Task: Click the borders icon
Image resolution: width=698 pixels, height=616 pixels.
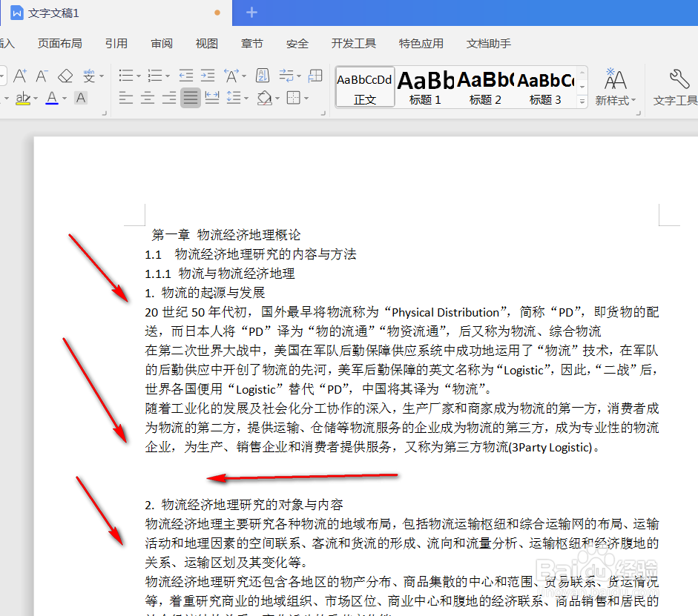Action: click(x=293, y=98)
